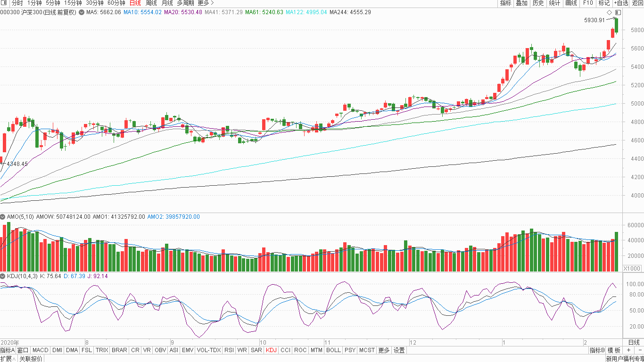The image size is (644, 362).
Task: Add stock via +自选 button
Action: point(621,3)
